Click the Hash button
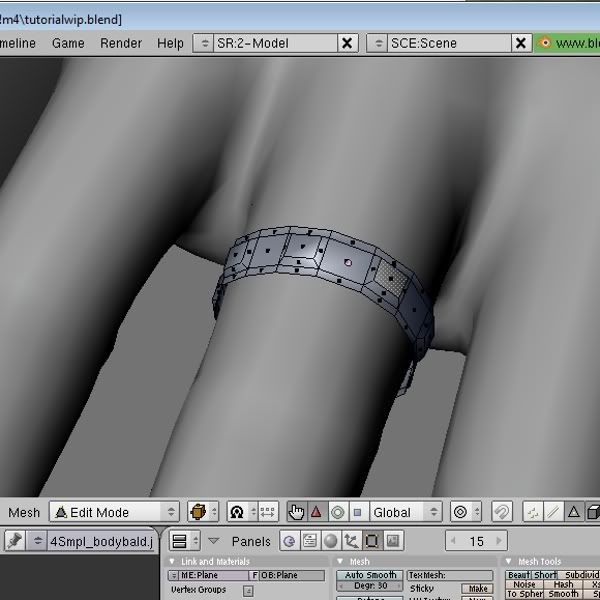Screen dimensions: 600x600 (x=563, y=584)
